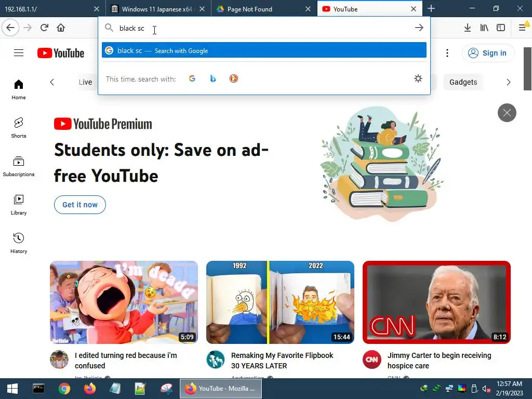
Task: Open the clock showing 12:57 AM
Action: coord(509,389)
